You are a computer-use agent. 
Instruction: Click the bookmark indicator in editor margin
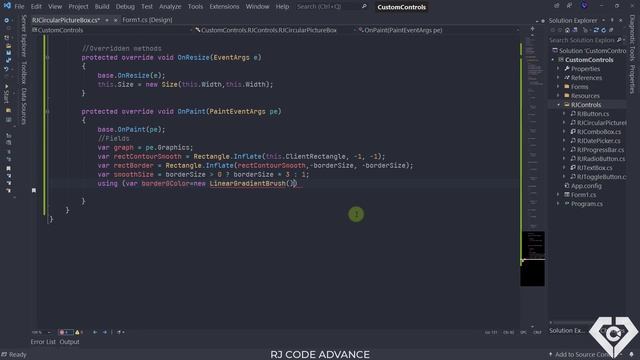[34, 190]
